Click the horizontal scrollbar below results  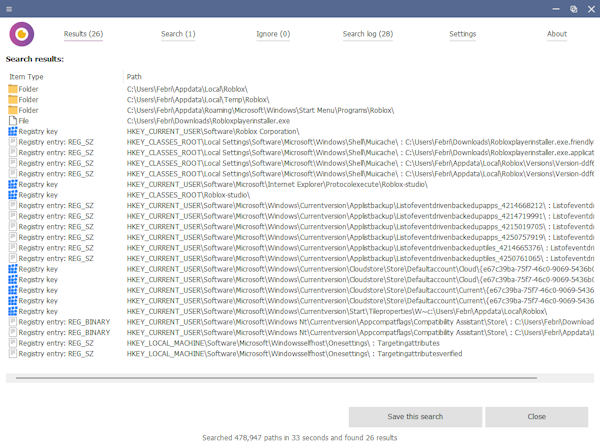tap(276, 378)
